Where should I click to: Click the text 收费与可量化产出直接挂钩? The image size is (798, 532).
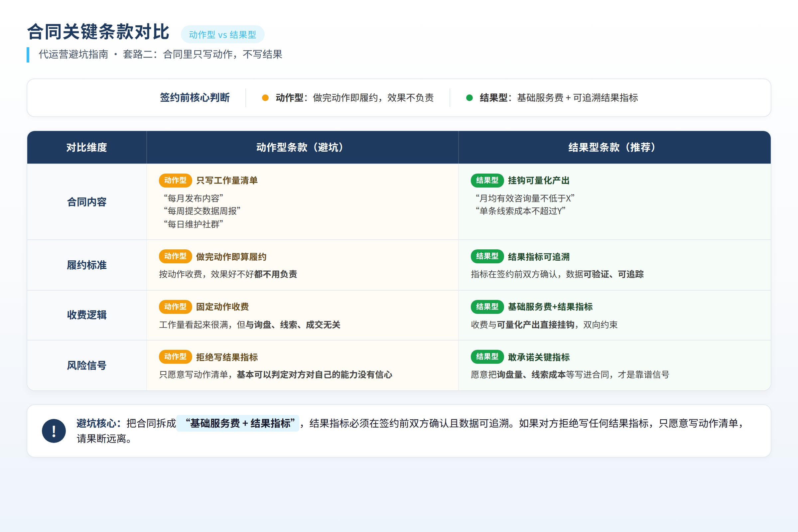pyautogui.click(x=522, y=325)
